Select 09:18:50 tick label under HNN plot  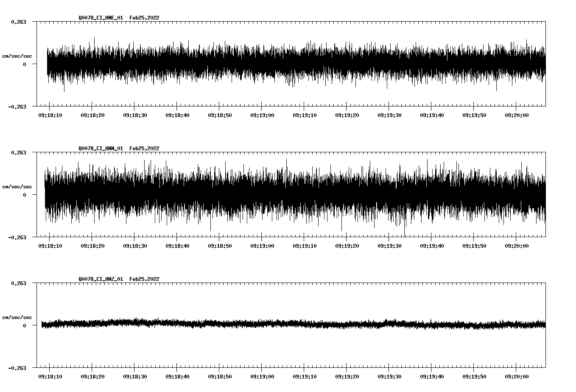pos(220,246)
